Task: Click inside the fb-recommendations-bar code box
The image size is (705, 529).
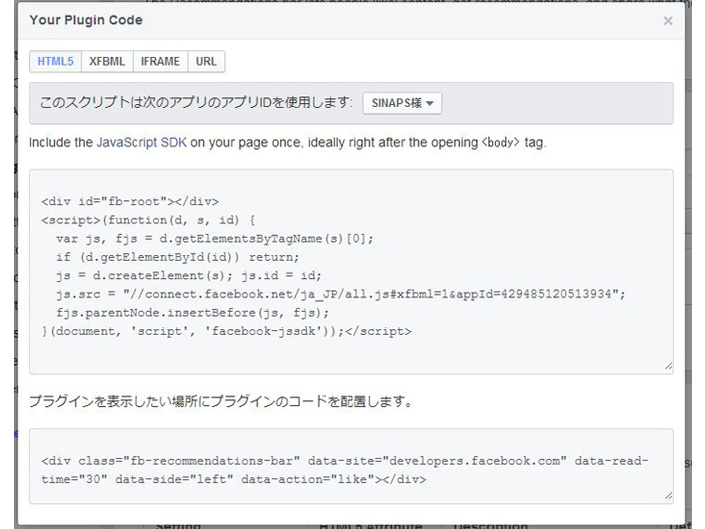Action: click(x=351, y=466)
